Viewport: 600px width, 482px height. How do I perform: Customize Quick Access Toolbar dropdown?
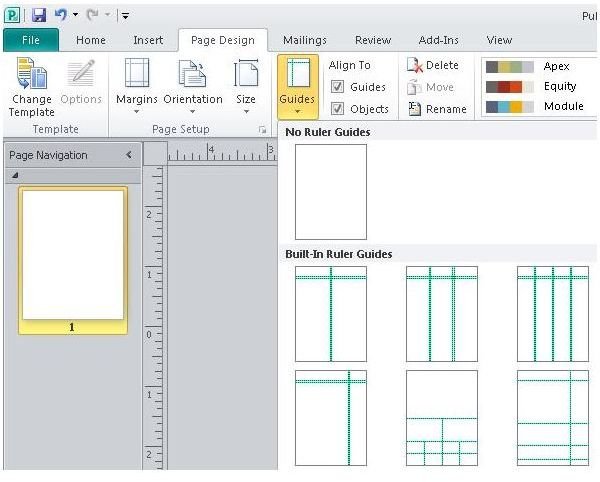(125, 16)
